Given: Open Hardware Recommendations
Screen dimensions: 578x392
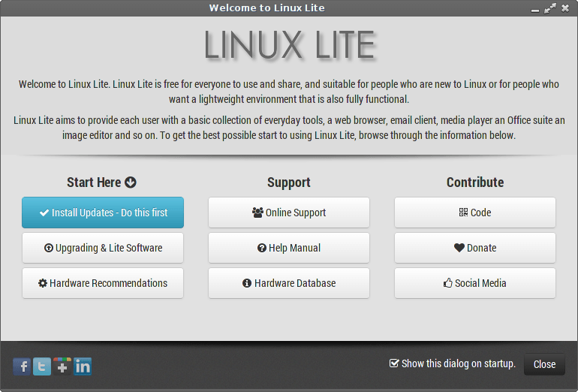Looking at the screenshot, I should tap(103, 283).
